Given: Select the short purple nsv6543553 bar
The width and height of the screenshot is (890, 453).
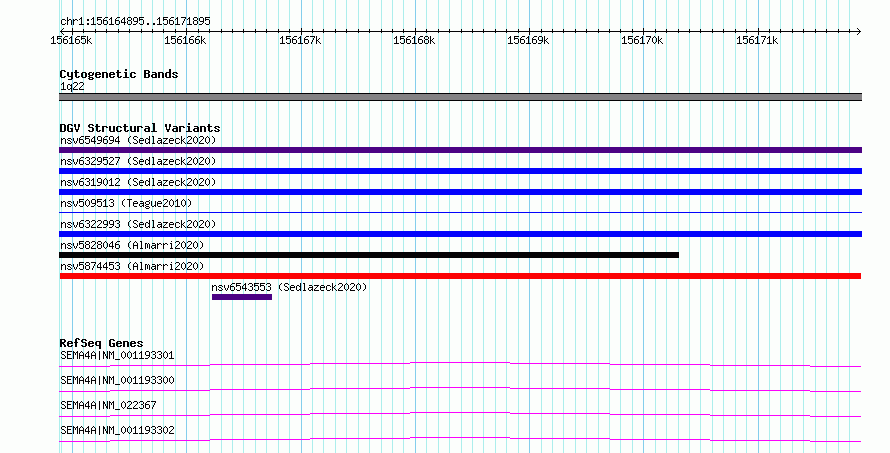Looking at the screenshot, I should [242, 297].
